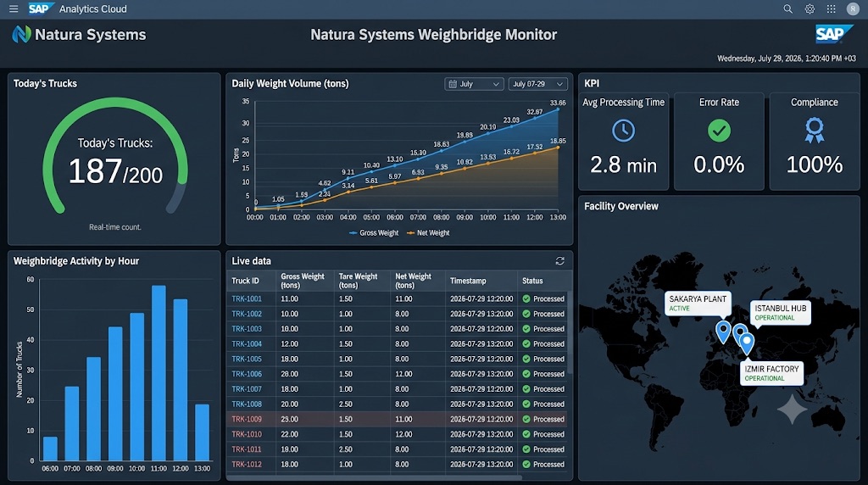
Task: Click the 187/200 trucks count
Action: [115, 171]
